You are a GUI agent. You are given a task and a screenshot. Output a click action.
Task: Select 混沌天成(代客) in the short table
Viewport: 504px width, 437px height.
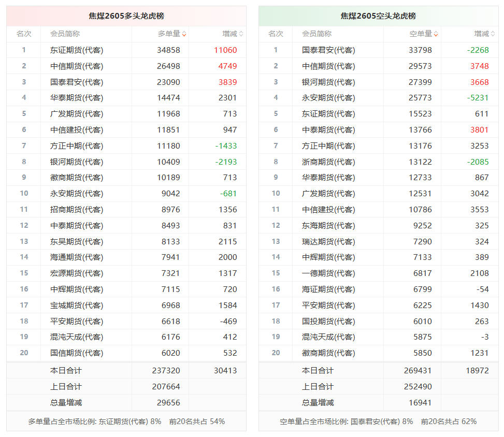[328, 337]
